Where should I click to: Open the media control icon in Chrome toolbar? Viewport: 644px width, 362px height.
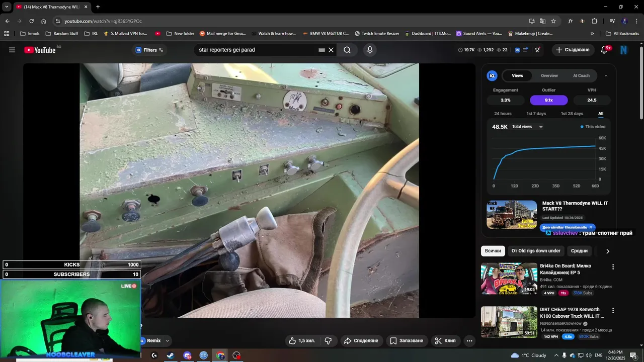(612, 21)
